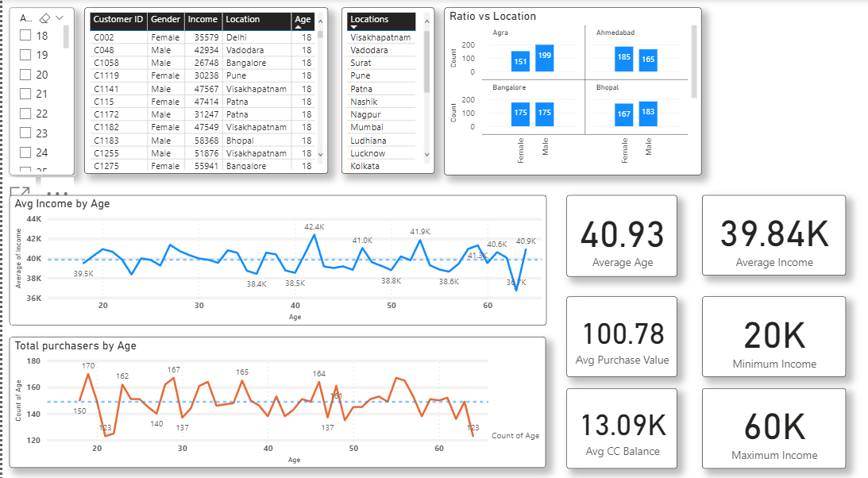The width and height of the screenshot is (868, 478).
Task: Click the scroll-down arrow in the Locations list
Action: coord(426,154)
